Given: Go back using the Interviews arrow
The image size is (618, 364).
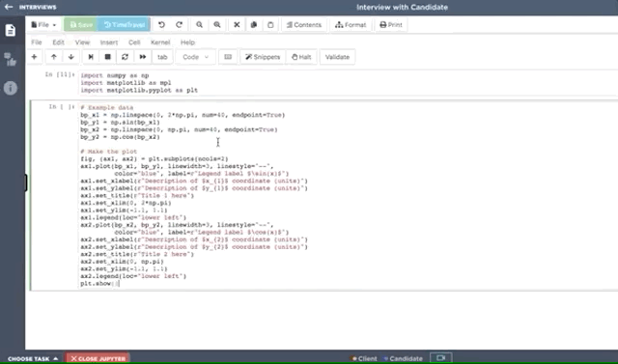Looking at the screenshot, I should [x=9, y=7].
